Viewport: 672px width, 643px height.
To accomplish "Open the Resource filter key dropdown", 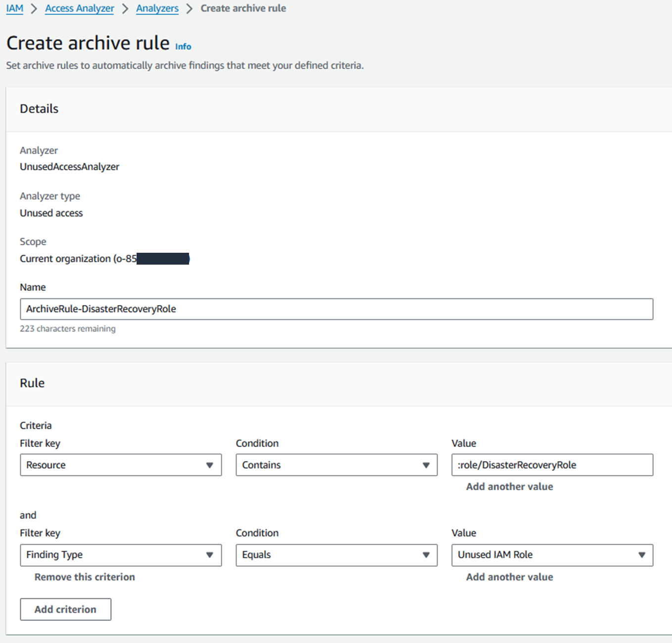I will coord(120,465).
